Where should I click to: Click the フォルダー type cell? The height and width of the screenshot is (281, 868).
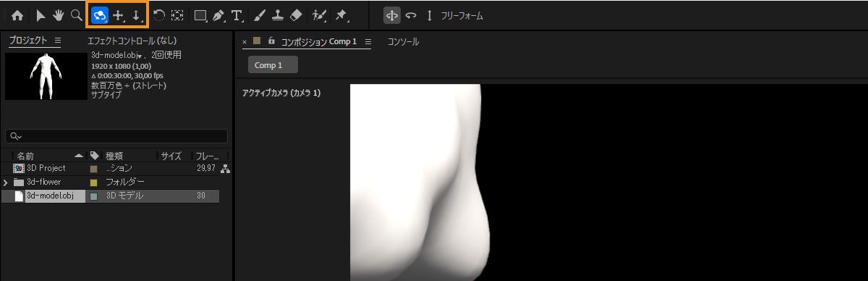click(124, 182)
